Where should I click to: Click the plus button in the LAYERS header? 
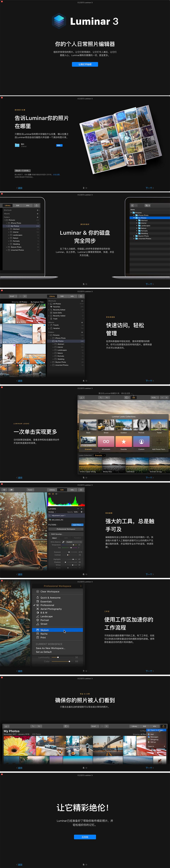tap(82, 509)
